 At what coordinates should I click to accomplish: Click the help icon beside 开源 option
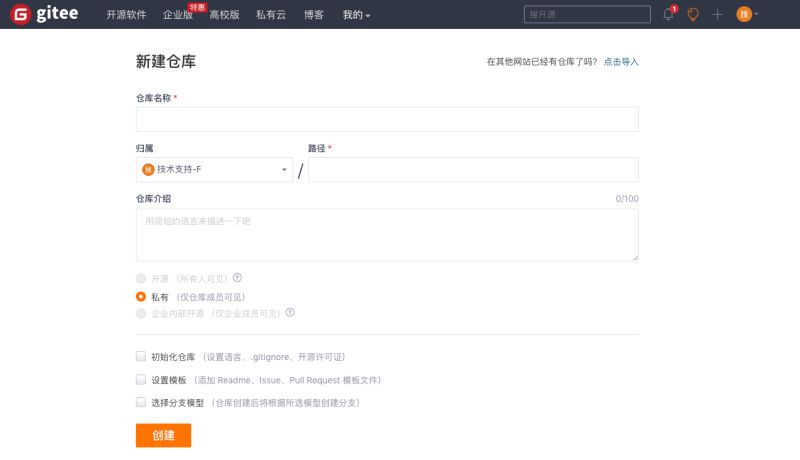tap(237, 278)
